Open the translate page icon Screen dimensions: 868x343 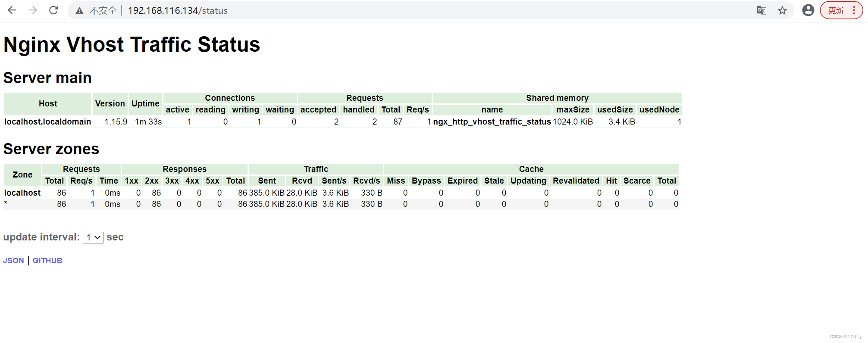[x=761, y=10]
